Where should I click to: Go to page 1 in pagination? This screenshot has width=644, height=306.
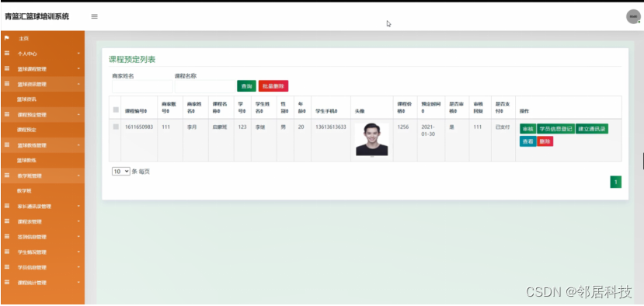616,182
